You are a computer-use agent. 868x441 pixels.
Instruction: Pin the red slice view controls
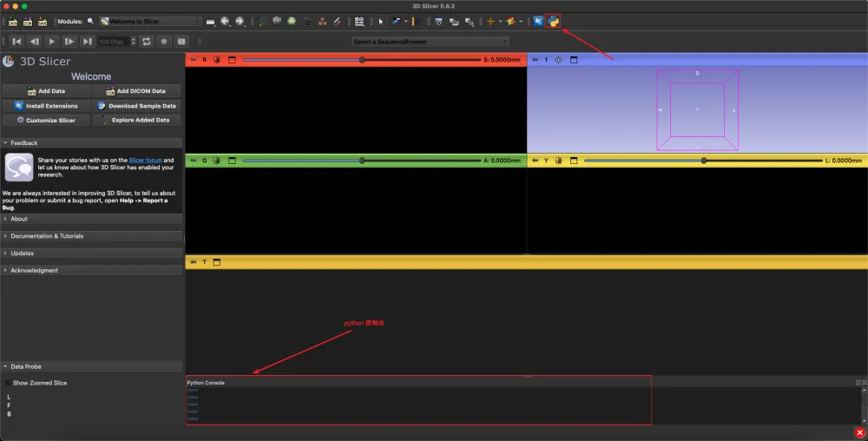(194, 60)
